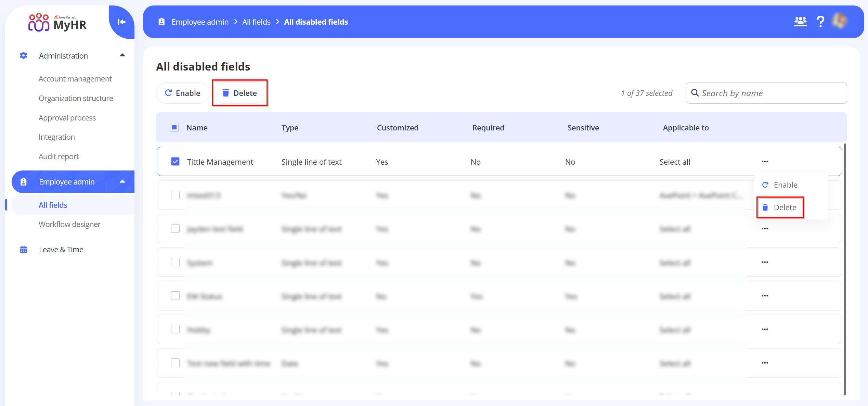
Task: Collapse the sidebar with the arrow icon
Action: coord(121,22)
